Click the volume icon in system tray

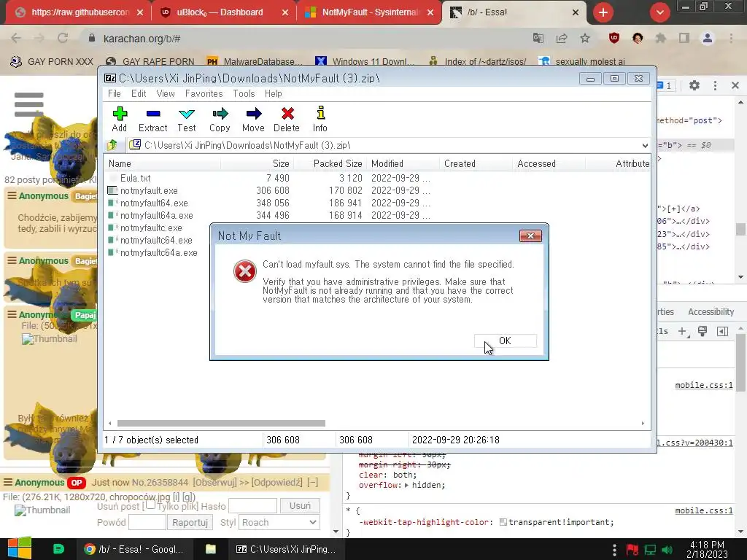[x=667, y=550]
